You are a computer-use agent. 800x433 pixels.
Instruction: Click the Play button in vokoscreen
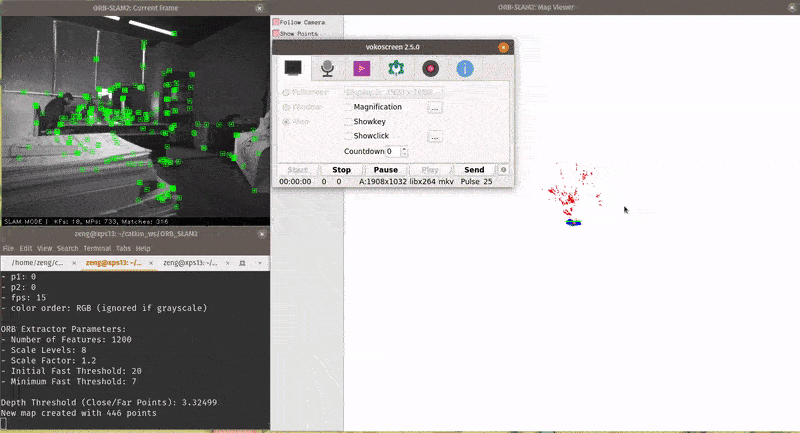pos(430,170)
